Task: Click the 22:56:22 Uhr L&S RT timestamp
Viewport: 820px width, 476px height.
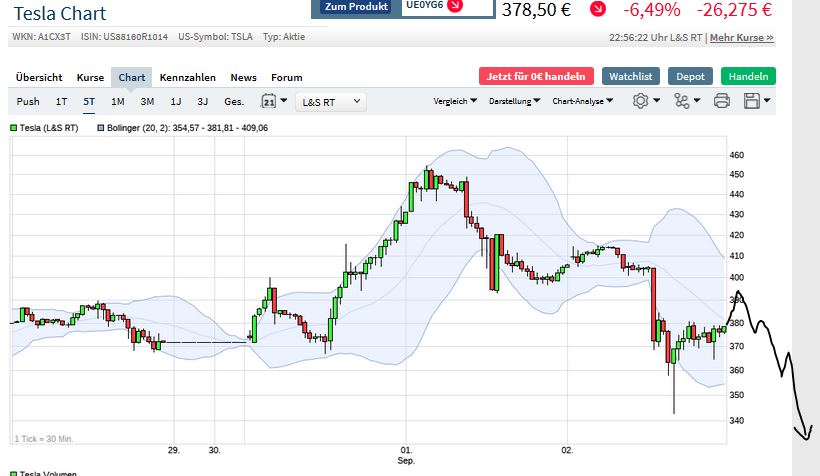Action: [656, 38]
